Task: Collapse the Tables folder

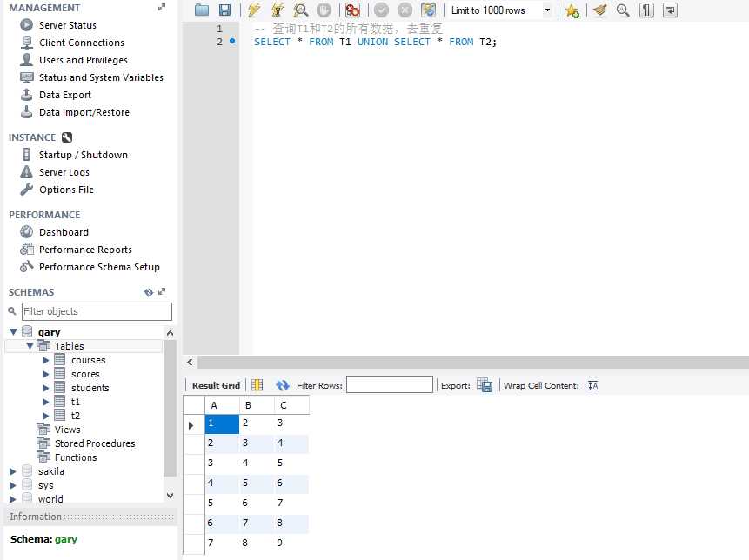Action: click(30, 345)
